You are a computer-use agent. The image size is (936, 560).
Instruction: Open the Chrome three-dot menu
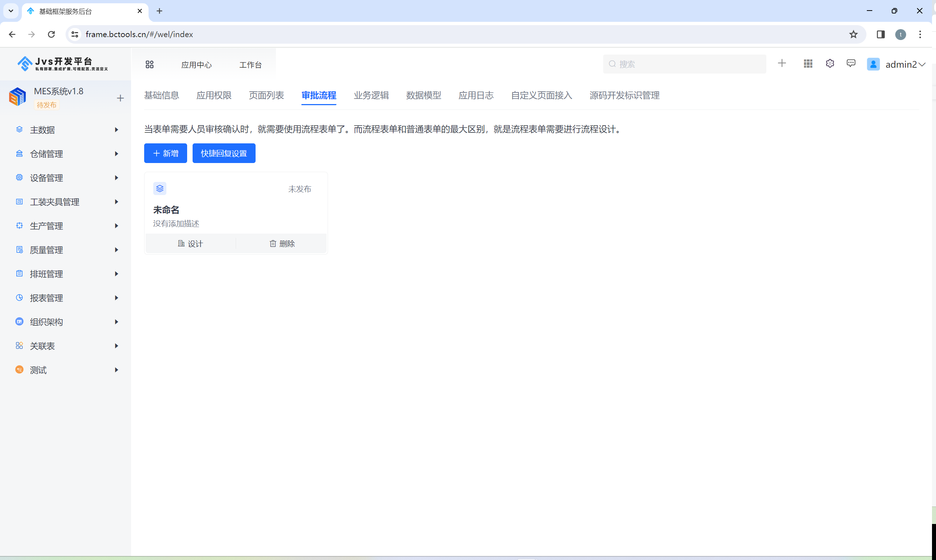click(x=920, y=34)
